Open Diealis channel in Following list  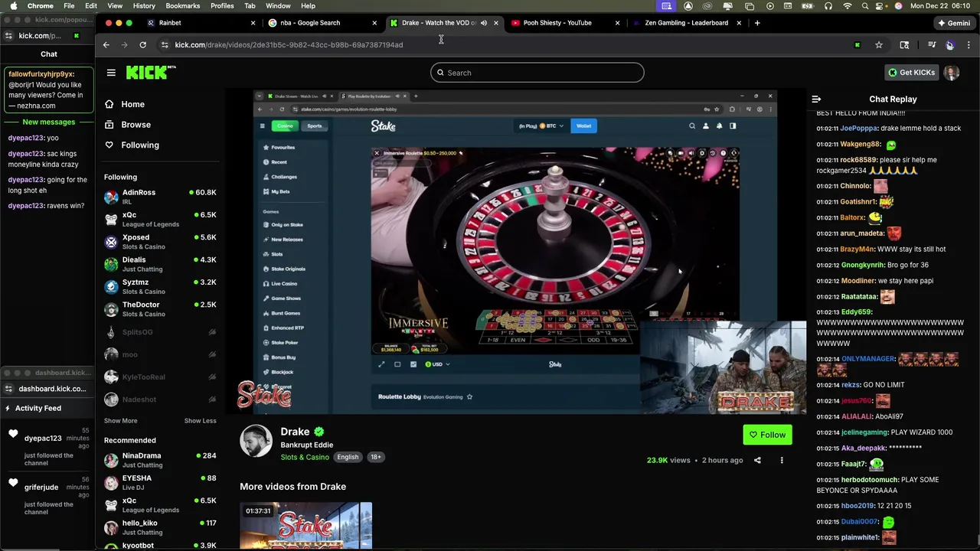(x=160, y=264)
